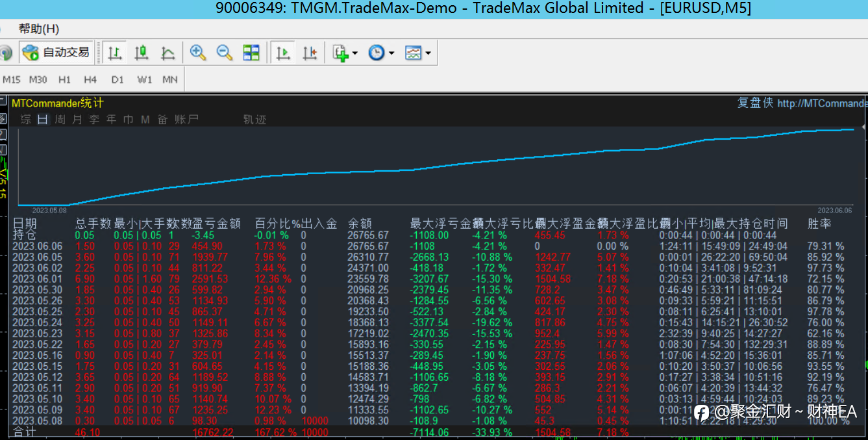The height and width of the screenshot is (440, 868).
Task: Switch chart to line chart mode
Action: pyautogui.click(x=167, y=53)
